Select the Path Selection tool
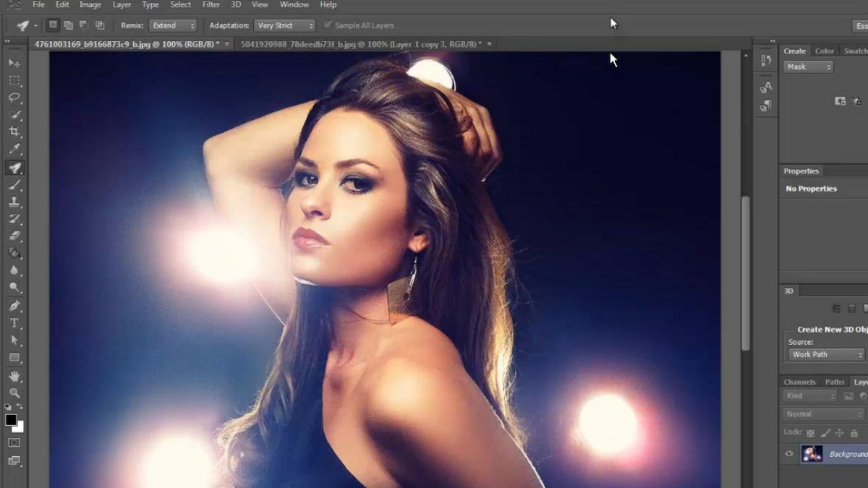868x488 pixels. tap(14, 340)
